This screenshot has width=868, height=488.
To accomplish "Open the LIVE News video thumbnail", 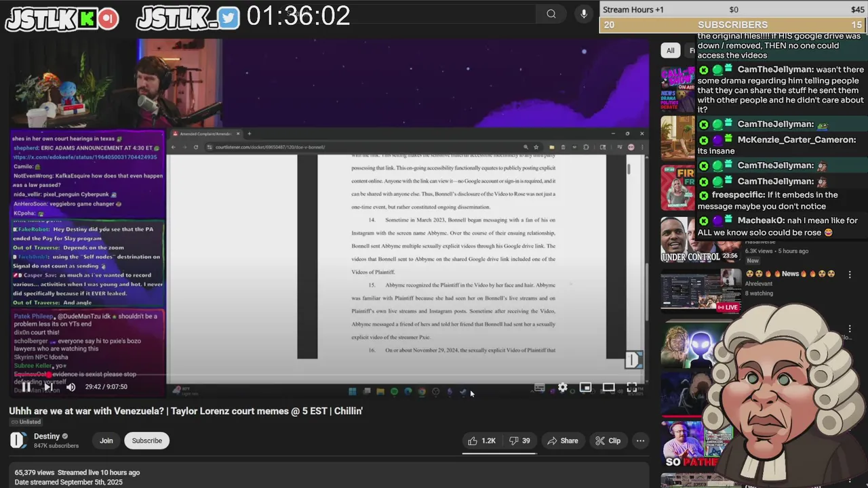I will (x=700, y=291).
